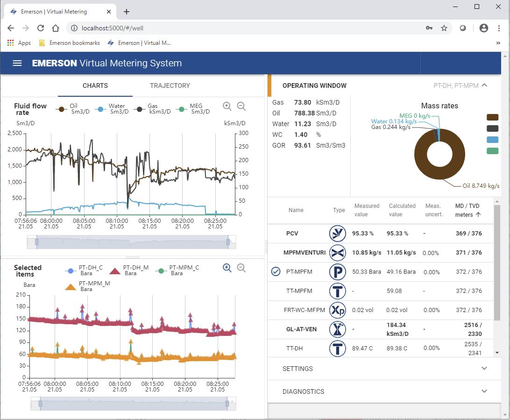Click the Oil segment of donut chart
The width and height of the screenshot is (510, 420).
(440, 173)
